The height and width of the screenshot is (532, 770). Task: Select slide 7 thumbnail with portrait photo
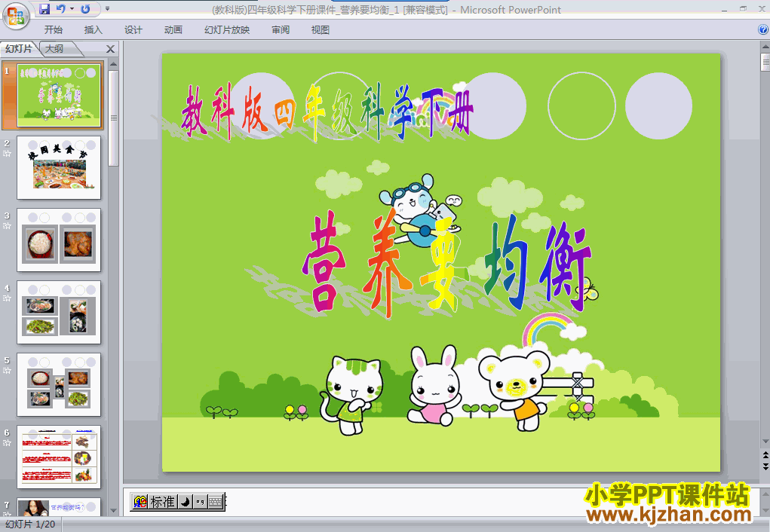(59, 507)
